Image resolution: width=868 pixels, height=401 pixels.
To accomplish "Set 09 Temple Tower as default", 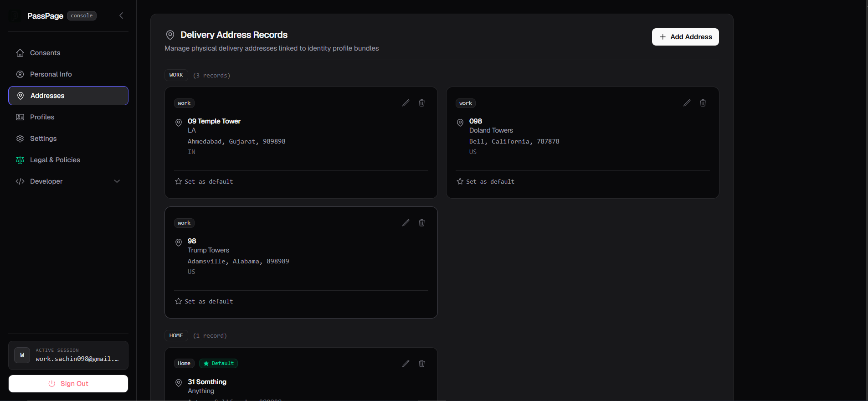I will (x=204, y=181).
